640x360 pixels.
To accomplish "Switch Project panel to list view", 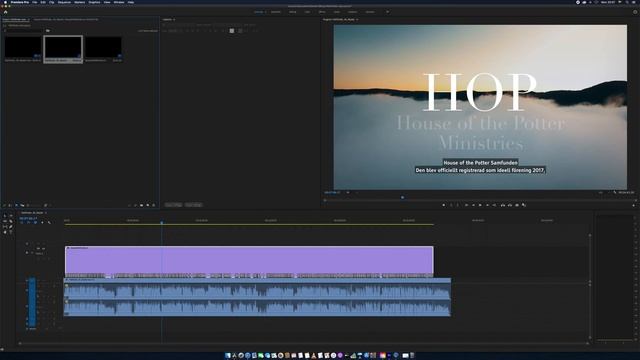I will [x=9, y=205].
